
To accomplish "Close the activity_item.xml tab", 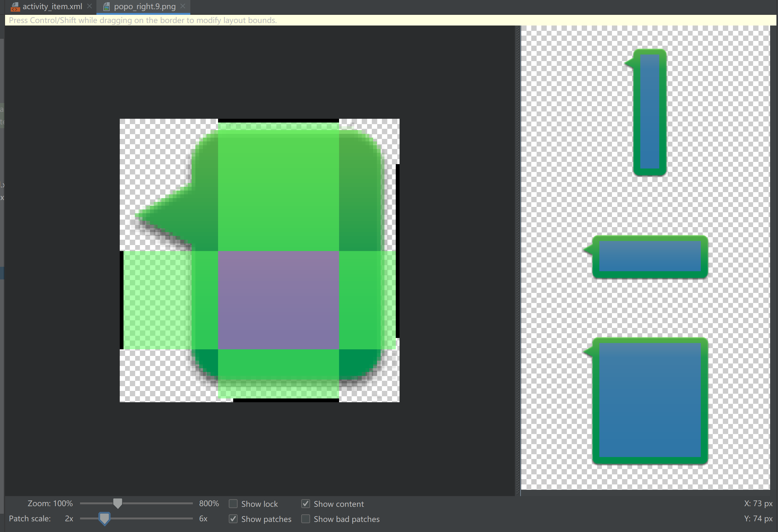I will [89, 6].
